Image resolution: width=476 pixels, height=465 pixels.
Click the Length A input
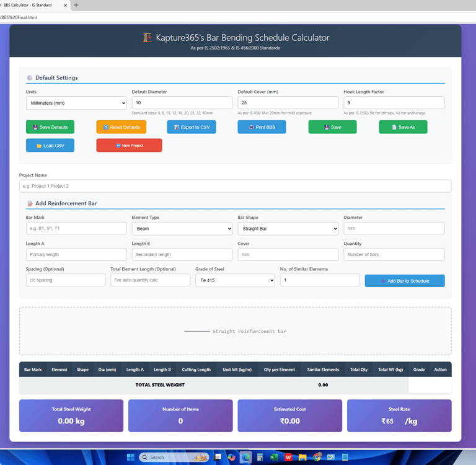pyautogui.click(x=76, y=255)
